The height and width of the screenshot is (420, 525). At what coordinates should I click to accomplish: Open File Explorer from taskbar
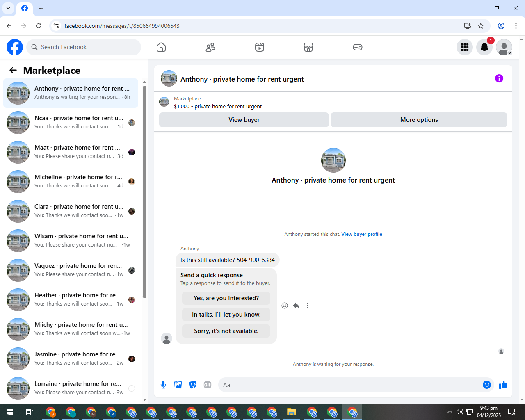[x=292, y=412]
